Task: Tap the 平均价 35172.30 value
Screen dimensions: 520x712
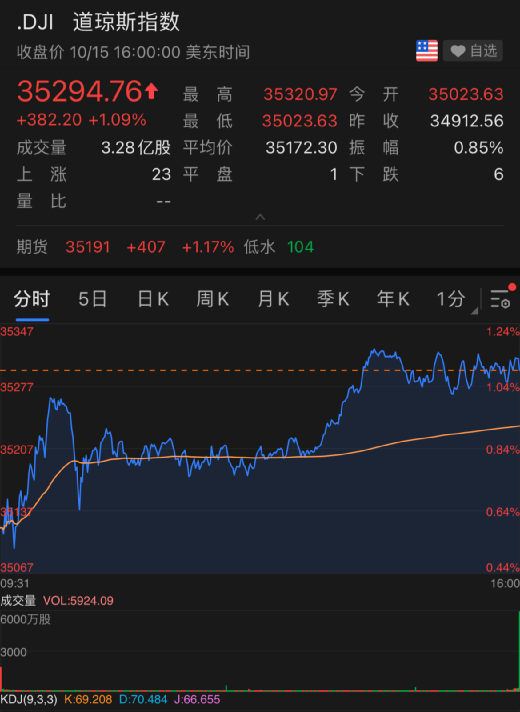Action: (301, 148)
